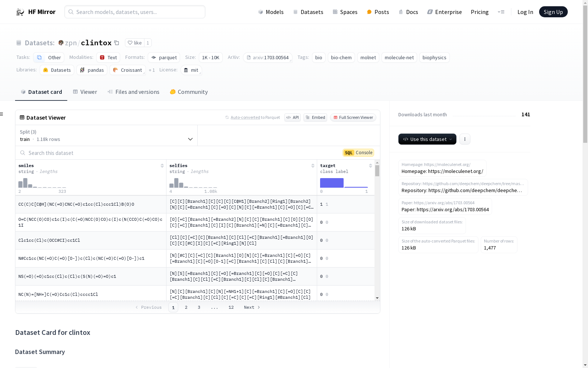Select the row starting NS(=O)(=O)c1cc
The height and width of the screenshot is (368, 588).
(x=195, y=276)
